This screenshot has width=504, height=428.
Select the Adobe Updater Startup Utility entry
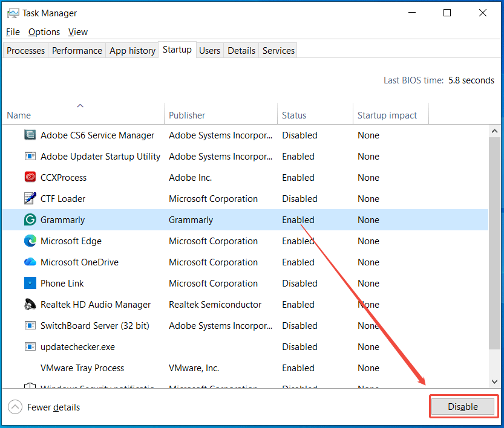pos(100,156)
